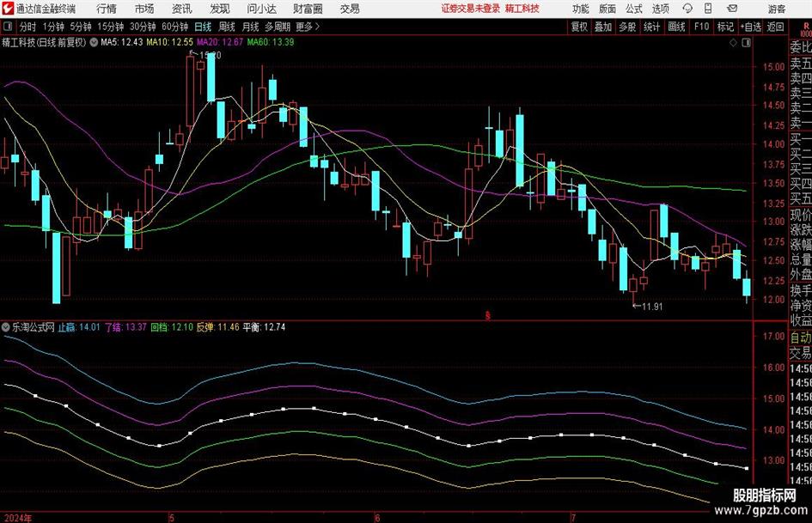Image resolution: width=812 pixels, height=523 pixels.
Task: Open the 发现 menu
Action: coord(220,9)
